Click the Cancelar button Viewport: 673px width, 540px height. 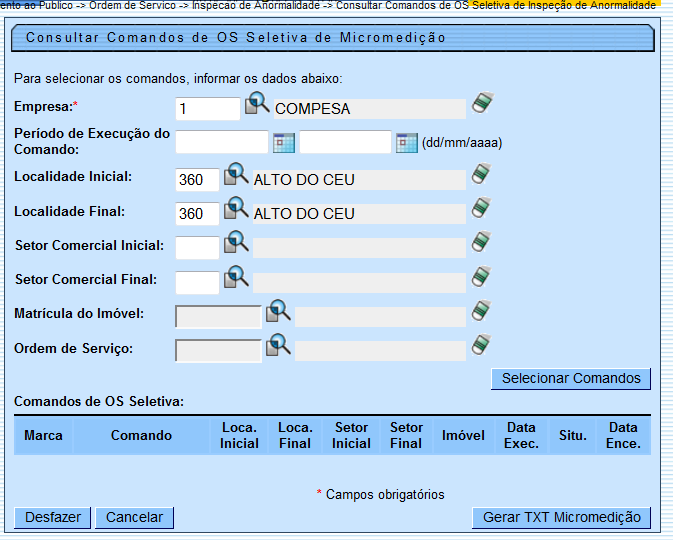[x=134, y=517]
